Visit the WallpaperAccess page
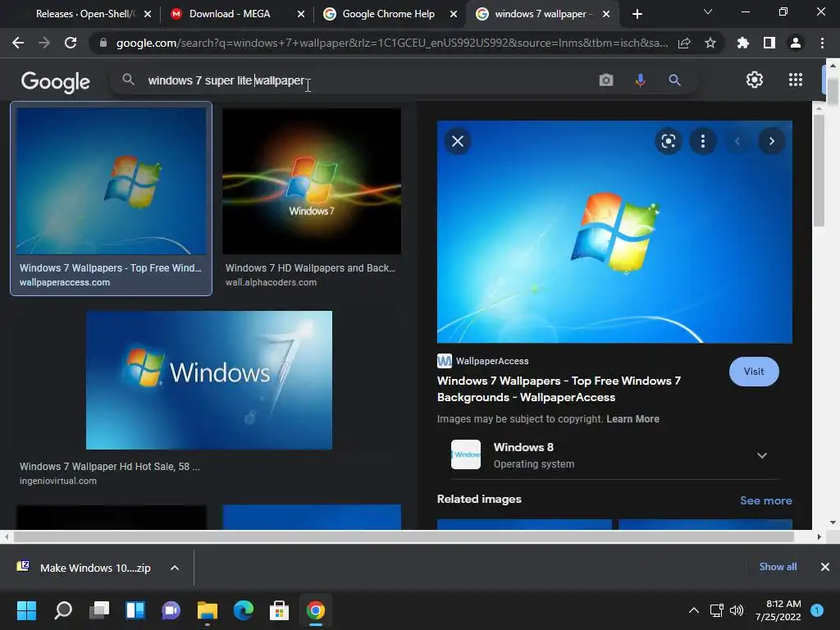The height and width of the screenshot is (630, 840). point(754,372)
